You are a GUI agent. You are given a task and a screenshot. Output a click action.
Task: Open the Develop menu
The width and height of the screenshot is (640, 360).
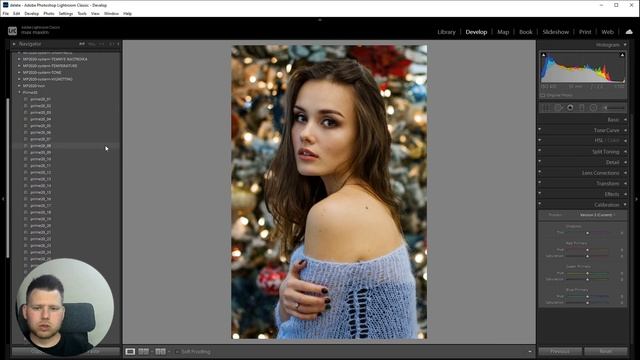coord(31,13)
